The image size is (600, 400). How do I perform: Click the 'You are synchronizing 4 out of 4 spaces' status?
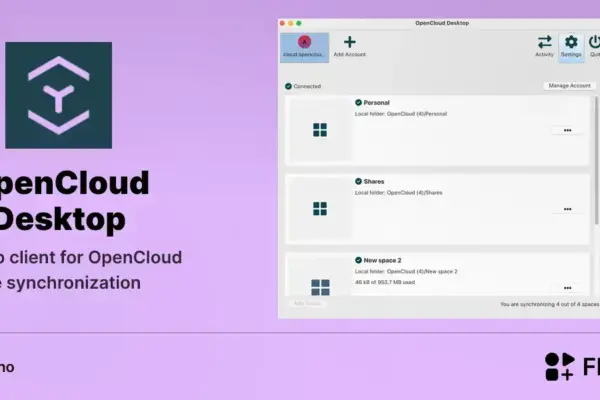(549, 304)
